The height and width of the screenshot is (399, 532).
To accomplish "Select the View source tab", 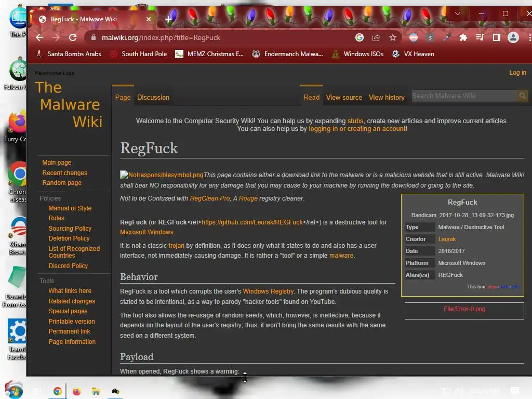I will point(344,97).
